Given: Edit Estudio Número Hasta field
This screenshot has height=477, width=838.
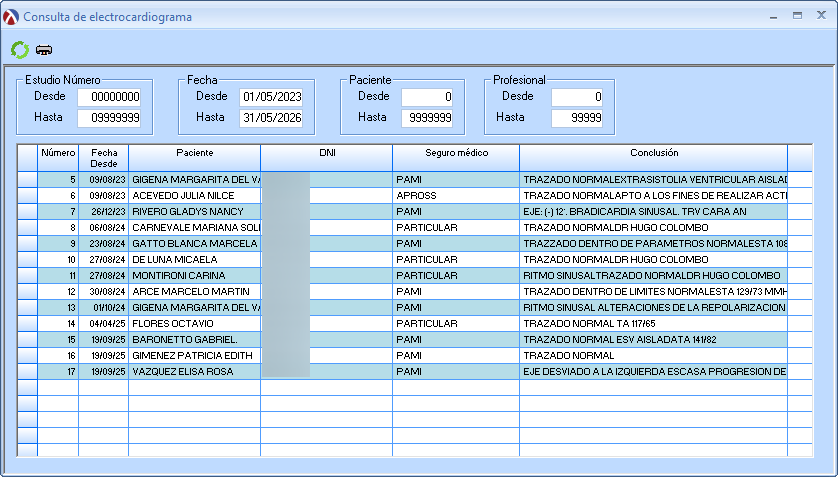Looking at the screenshot, I should click(x=109, y=118).
